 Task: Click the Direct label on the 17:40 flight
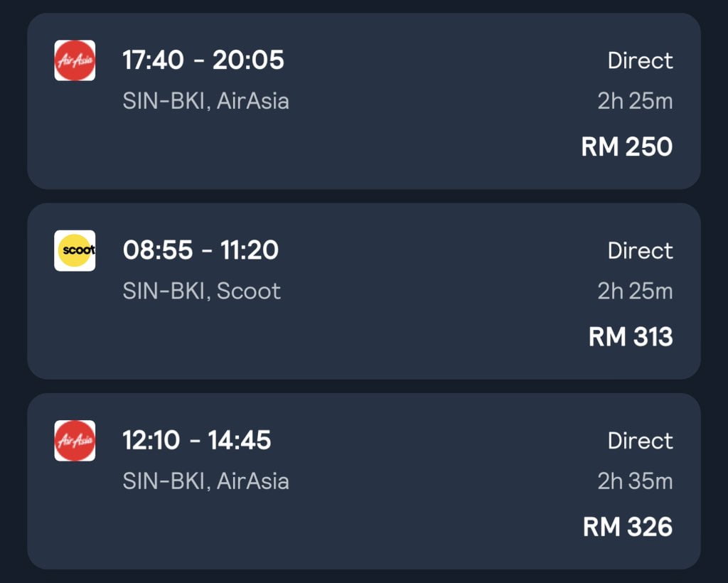(640, 60)
